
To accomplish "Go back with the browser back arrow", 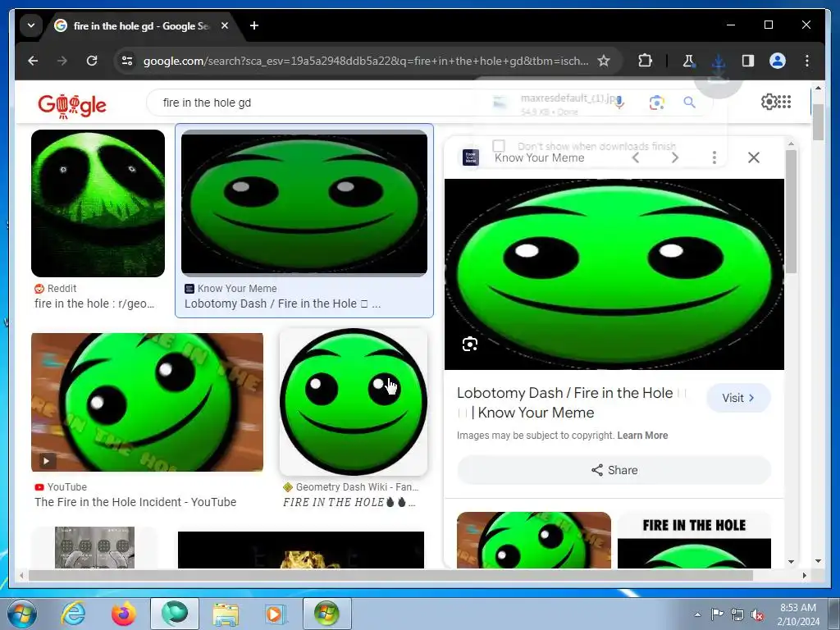I will [33, 61].
